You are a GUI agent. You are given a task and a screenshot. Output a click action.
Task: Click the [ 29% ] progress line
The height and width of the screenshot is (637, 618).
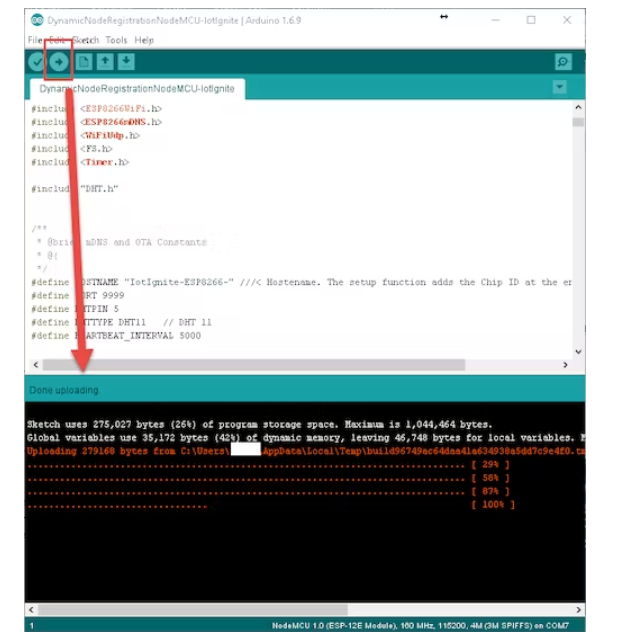tap(268, 465)
